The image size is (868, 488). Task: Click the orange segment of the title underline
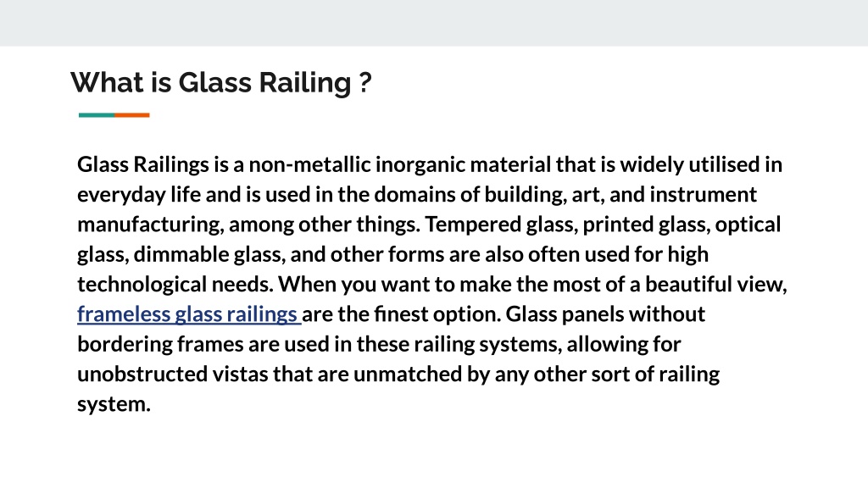click(x=131, y=115)
